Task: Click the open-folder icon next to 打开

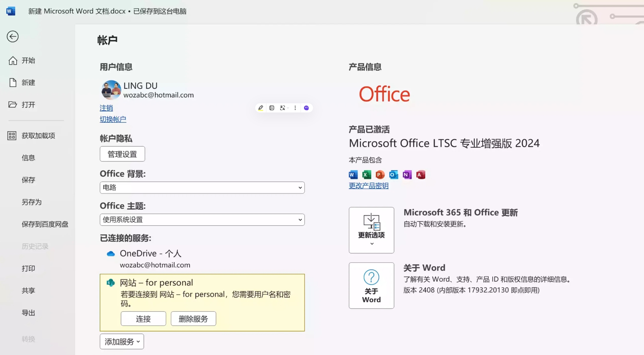Action: pyautogui.click(x=13, y=104)
